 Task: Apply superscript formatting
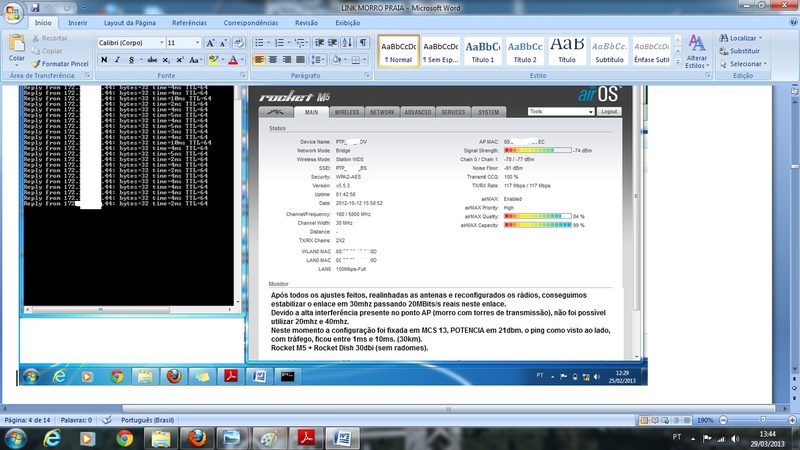(180, 60)
